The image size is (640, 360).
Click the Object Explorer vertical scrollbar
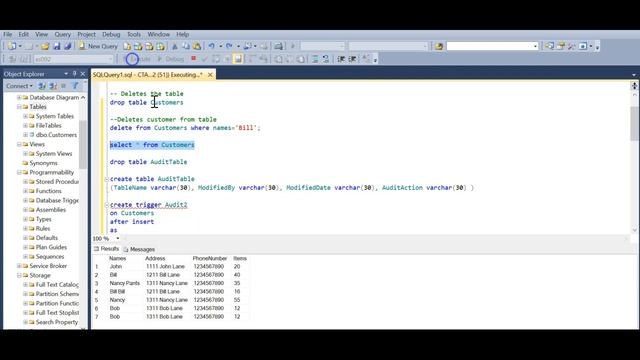83,211
